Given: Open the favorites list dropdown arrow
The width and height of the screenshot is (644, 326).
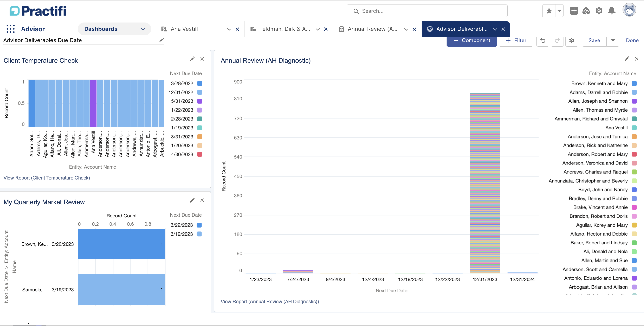Looking at the screenshot, I should tap(559, 11).
